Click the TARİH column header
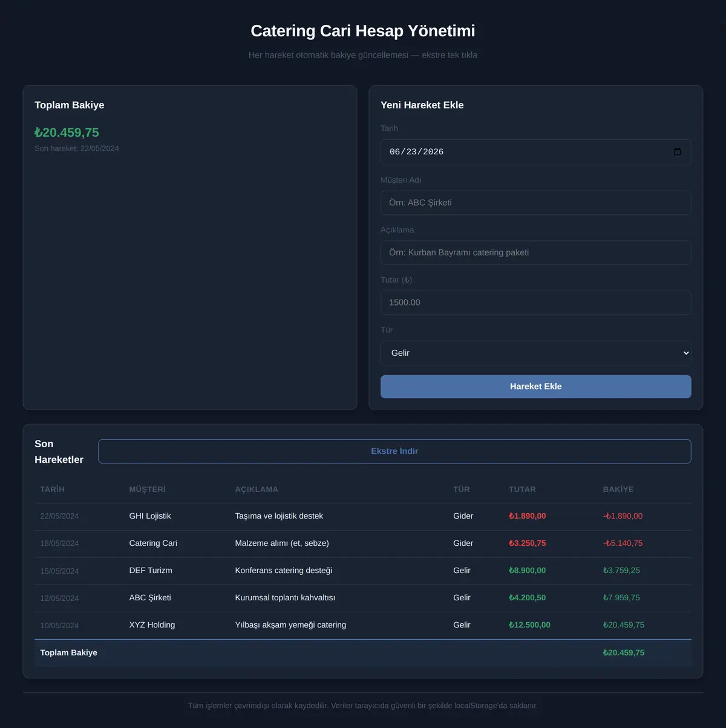The height and width of the screenshot is (728, 726). [53, 490]
